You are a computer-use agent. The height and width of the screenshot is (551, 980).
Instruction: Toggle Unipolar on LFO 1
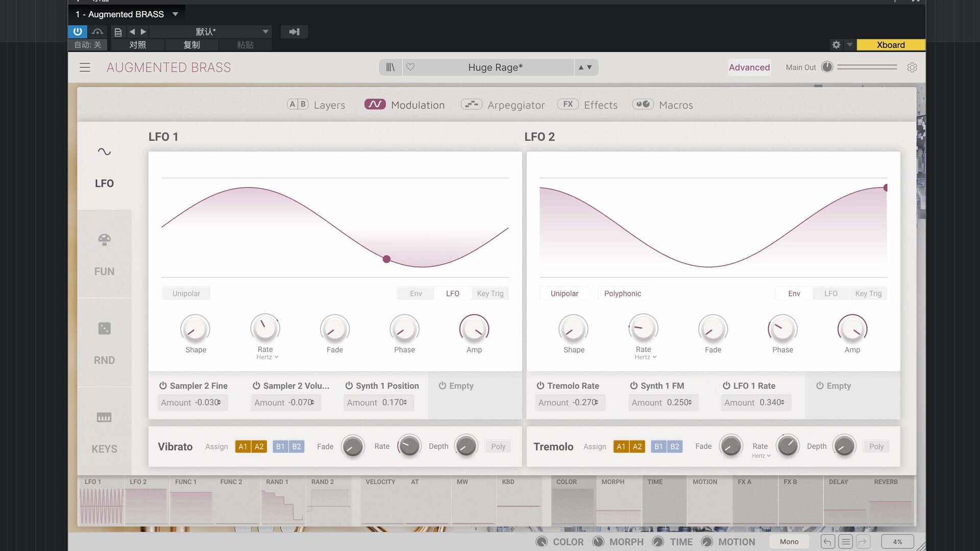coord(186,293)
